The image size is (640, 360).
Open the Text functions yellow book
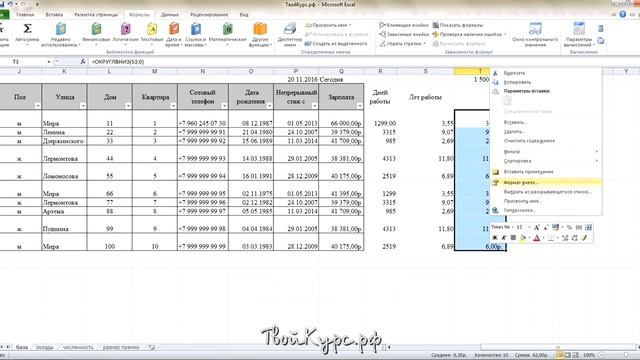coord(152,29)
